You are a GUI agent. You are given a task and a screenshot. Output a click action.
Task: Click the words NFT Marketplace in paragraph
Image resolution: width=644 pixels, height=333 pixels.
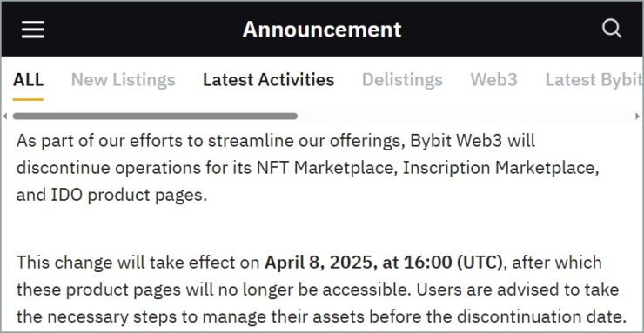(327, 168)
